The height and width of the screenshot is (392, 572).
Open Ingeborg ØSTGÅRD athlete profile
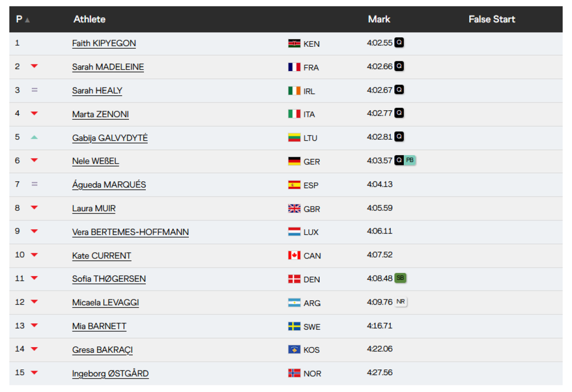pos(110,373)
